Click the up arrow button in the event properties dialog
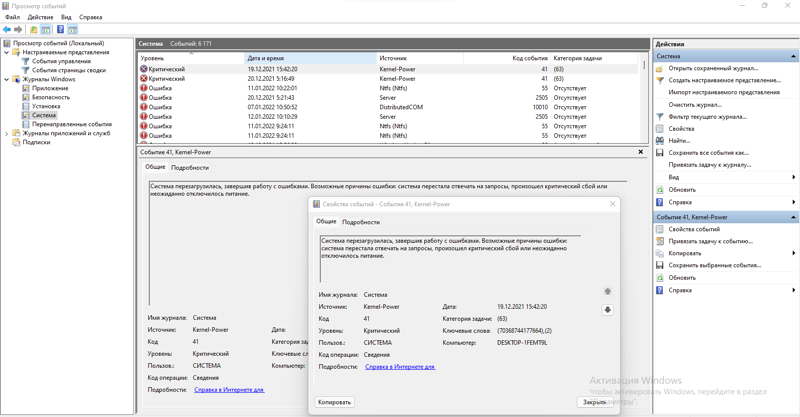The height and width of the screenshot is (417, 800). (x=608, y=291)
